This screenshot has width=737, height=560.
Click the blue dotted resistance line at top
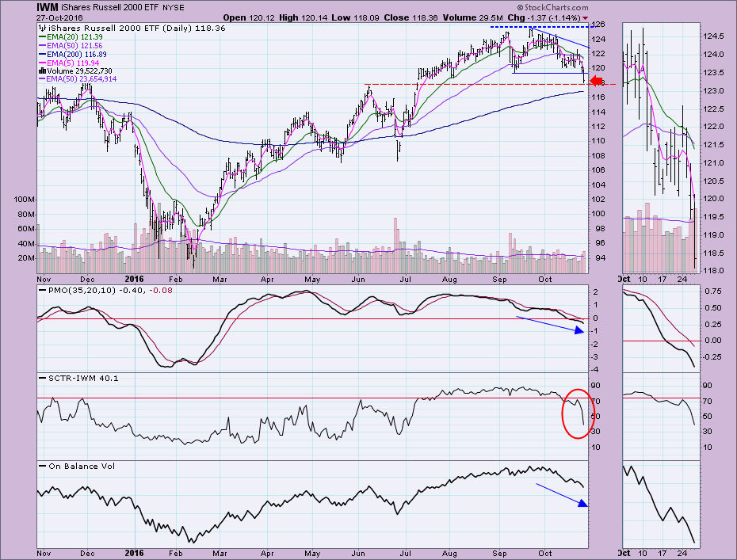click(537, 27)
